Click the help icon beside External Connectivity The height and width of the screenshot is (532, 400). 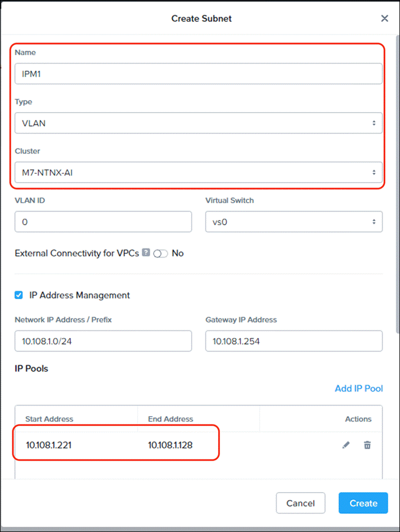pos(146,253)
